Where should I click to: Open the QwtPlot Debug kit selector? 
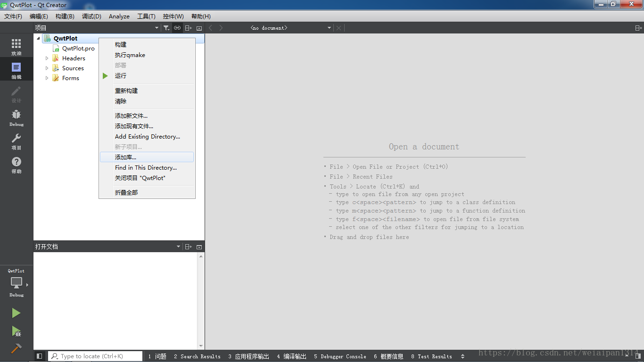(x=17, y=283)
